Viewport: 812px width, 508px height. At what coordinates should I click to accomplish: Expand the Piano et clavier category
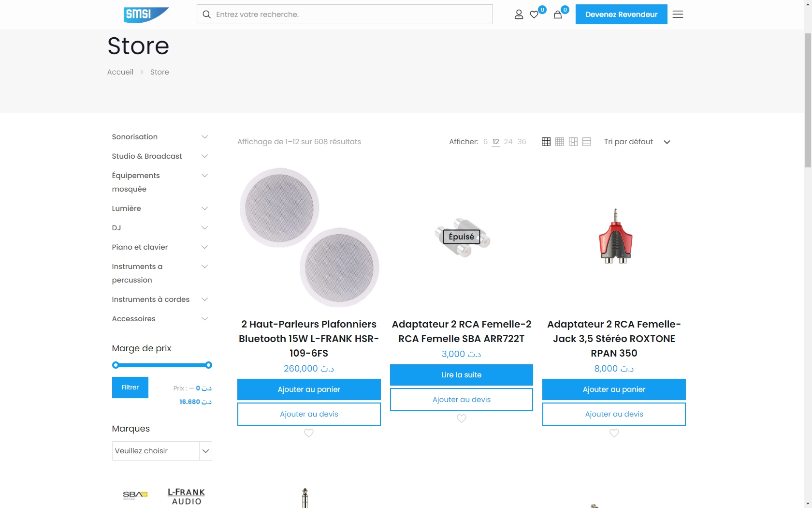click(x=204, y=247)
